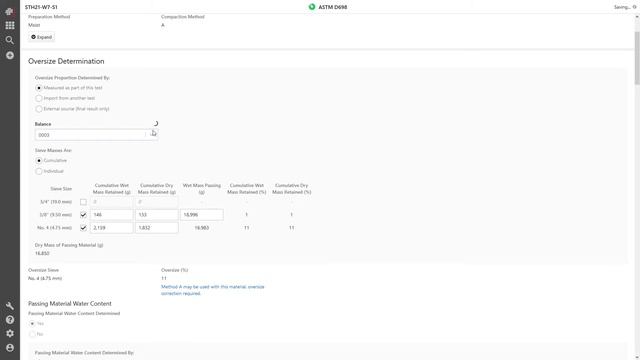Viewport: 640px width, 360px height.
Task: Edit cumulative wet mass 146 field
Action: (111, 215)
